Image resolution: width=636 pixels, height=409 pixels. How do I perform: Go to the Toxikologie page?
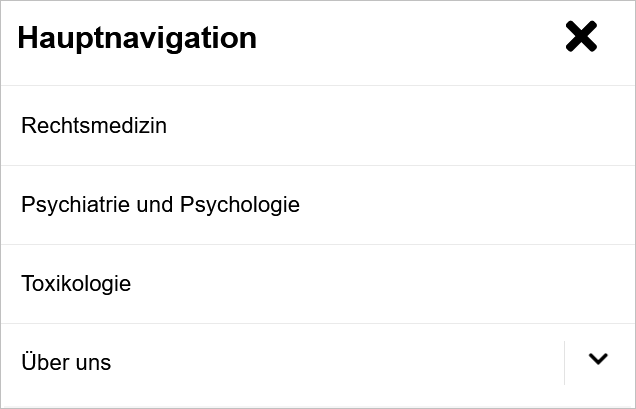tap(76, 284)
